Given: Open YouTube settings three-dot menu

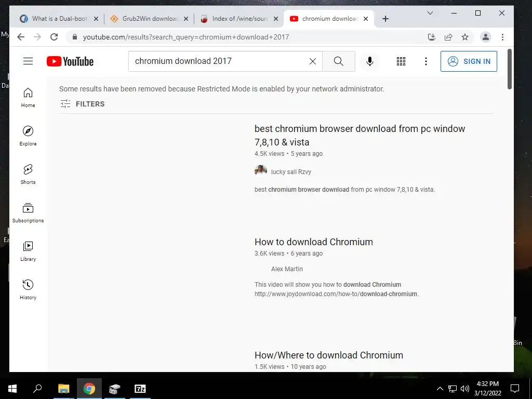Looking at the screenshot, I should point(426,61).
